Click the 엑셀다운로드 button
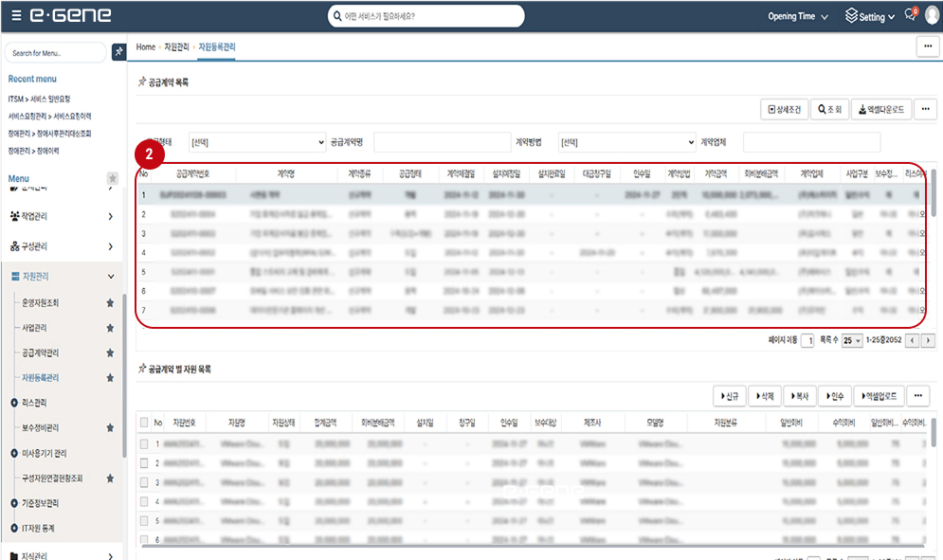 click(880, 109)
